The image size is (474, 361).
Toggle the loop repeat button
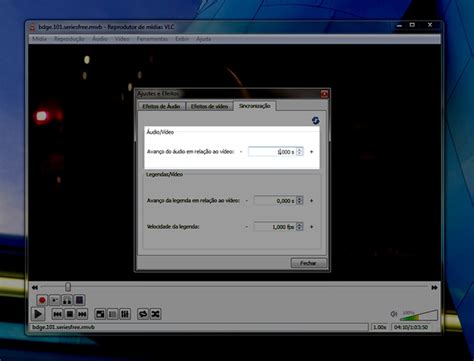tap(143, 314)
